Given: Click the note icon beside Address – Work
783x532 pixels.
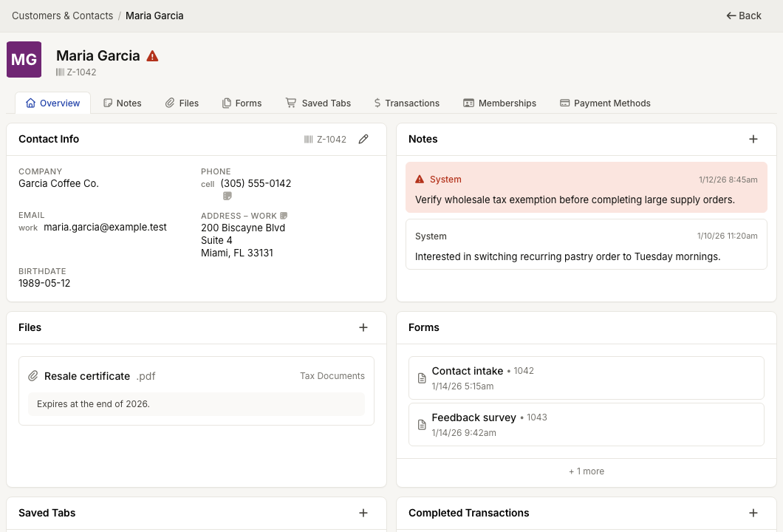Looking at the screenshot, I should 284,216.
